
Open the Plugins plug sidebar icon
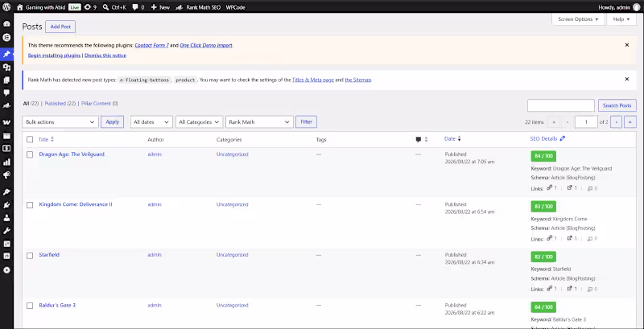6,205
